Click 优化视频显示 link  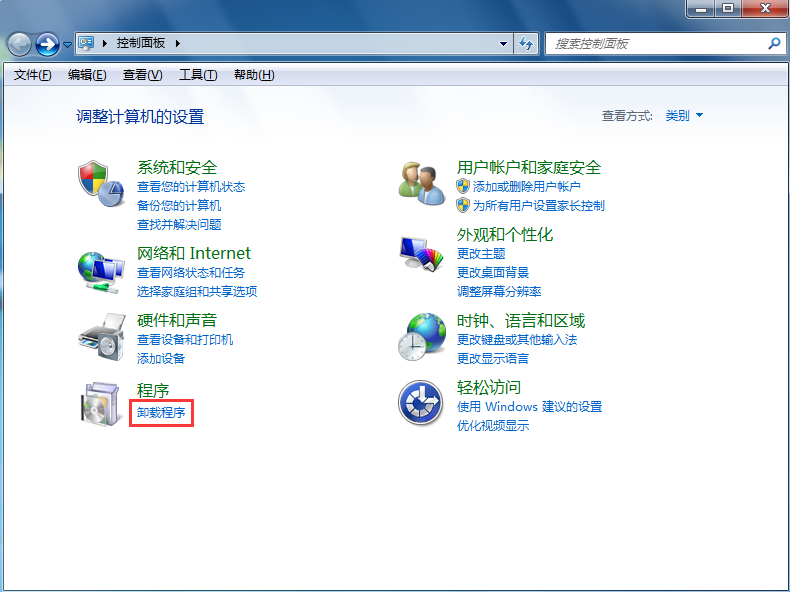point(493,425)
